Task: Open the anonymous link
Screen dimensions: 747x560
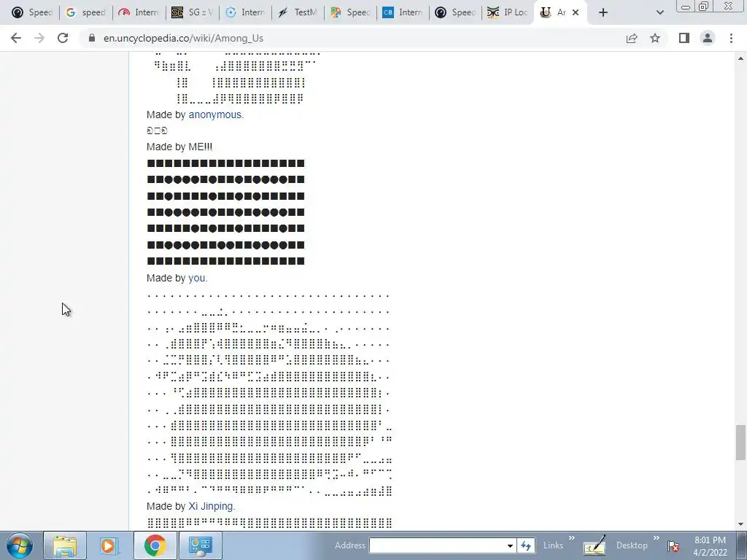Action: [215, 114]
